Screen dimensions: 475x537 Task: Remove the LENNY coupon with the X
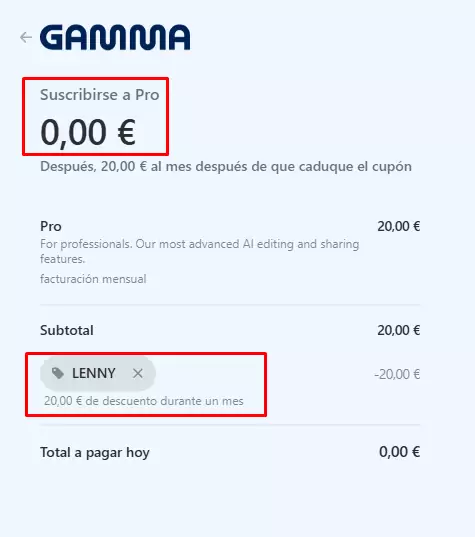138,373
